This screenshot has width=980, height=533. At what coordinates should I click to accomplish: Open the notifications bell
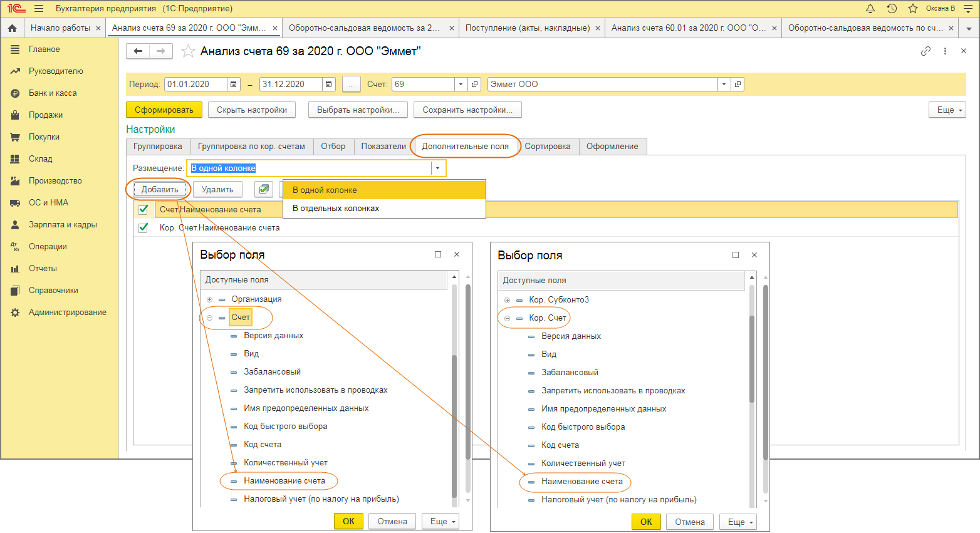(x=870, y=9)
